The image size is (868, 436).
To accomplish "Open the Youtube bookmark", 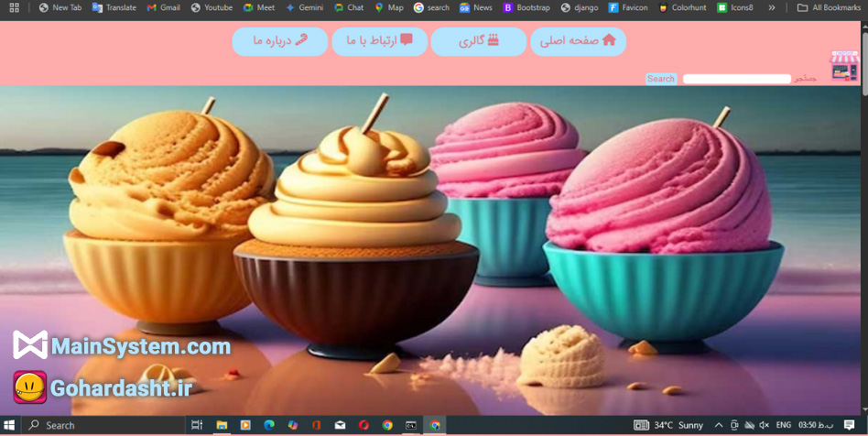I will 212,7.
